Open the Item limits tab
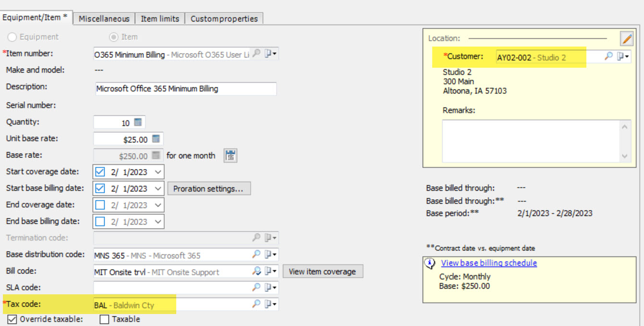Image resolution: width=644 pixels, height=326 pixels. tap(160, 19)
